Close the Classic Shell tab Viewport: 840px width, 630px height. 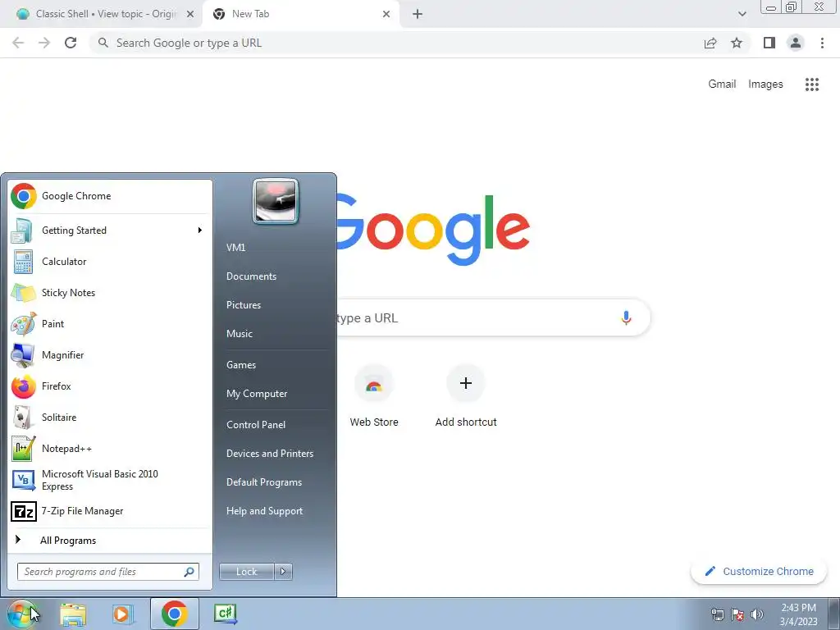(190, 15)
